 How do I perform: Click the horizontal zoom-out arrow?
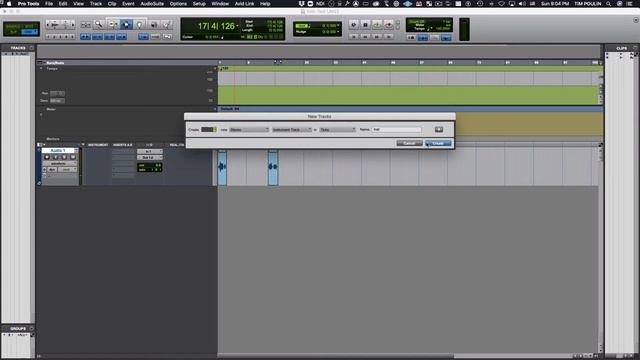click(49, 25)
